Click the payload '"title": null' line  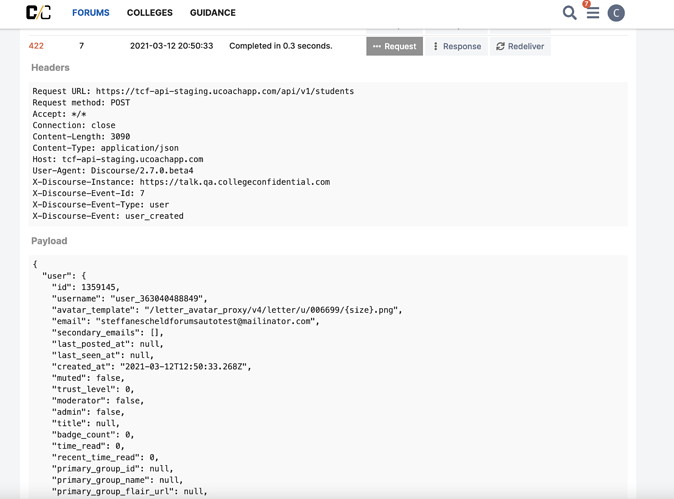click(x=86, y=423)
